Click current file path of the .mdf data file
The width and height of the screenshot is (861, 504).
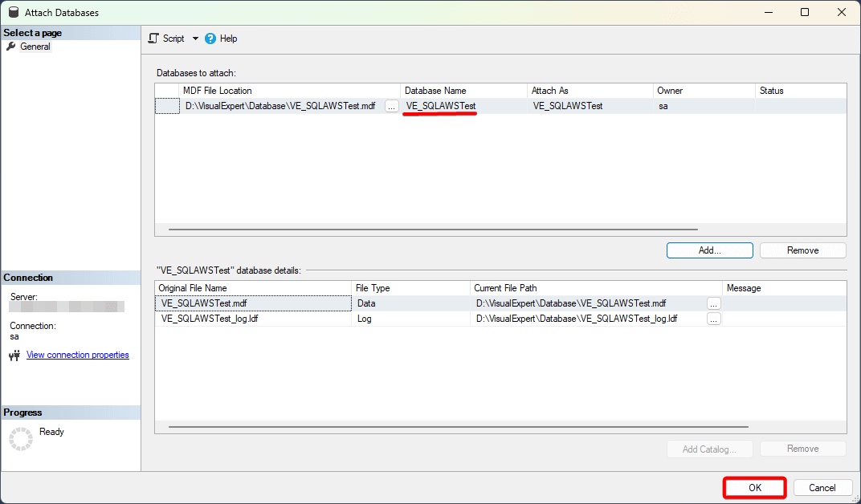[x=588, y=303]
